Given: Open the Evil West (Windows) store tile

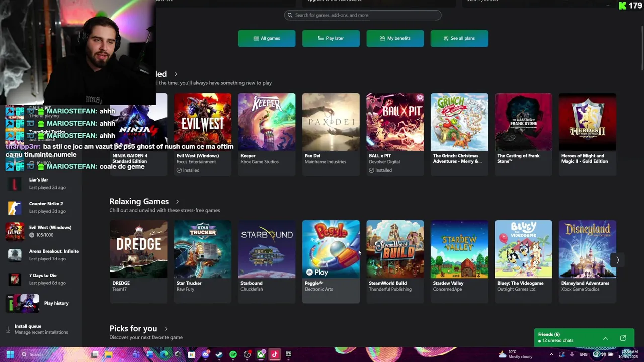Looking at the screenshot, I should [x=203, y=134].
